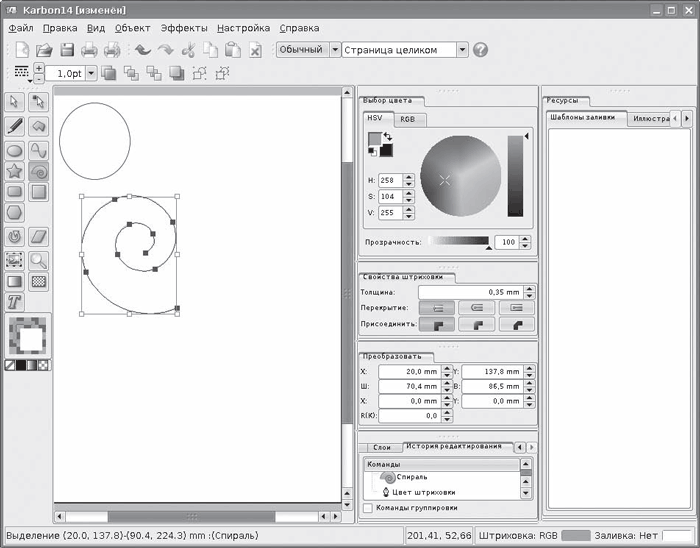
Task: Open the Страница целиком zoom dropdown
Action: [462, 49]
